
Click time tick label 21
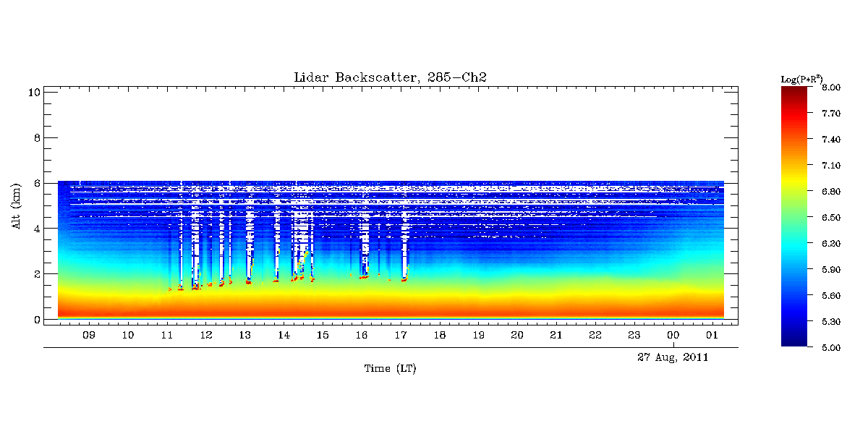(556, 336)
